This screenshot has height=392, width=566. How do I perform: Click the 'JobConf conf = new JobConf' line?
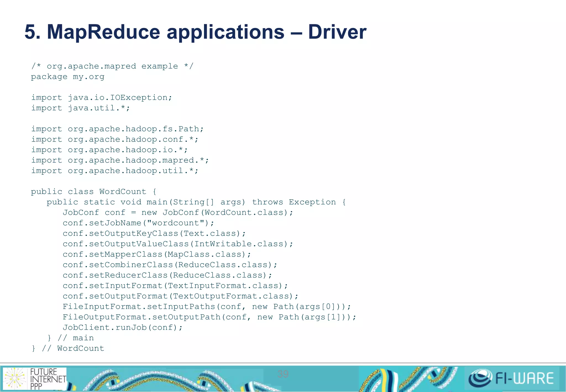click(x=178, y=213)
